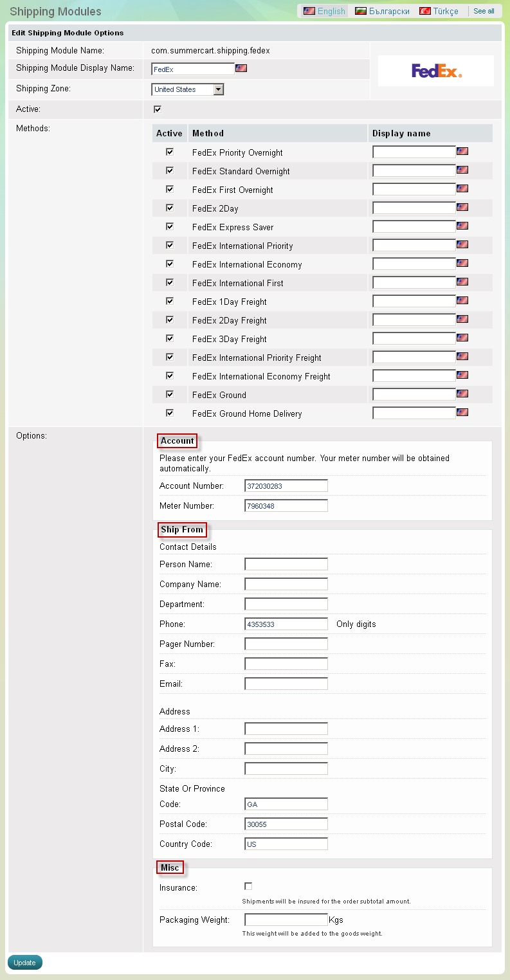Click the Account Number input field
The width and height of the screenshot is (510, 980).
tap(286, 485)
